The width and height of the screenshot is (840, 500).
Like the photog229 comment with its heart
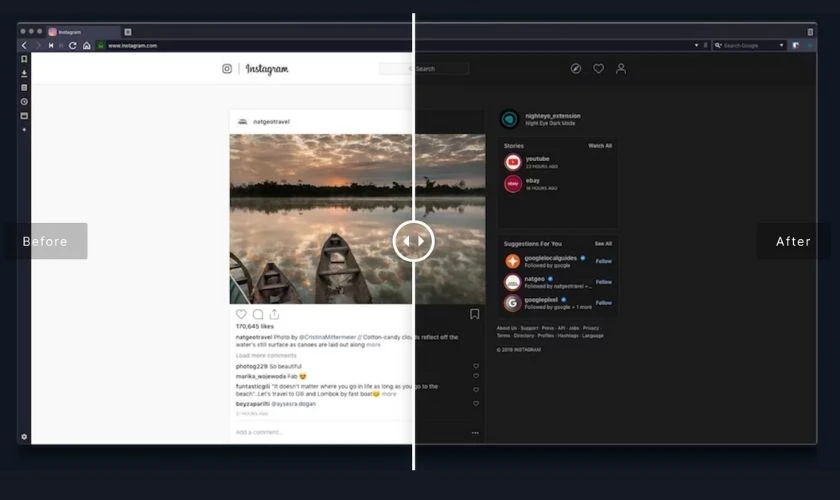tap(476, 366)
